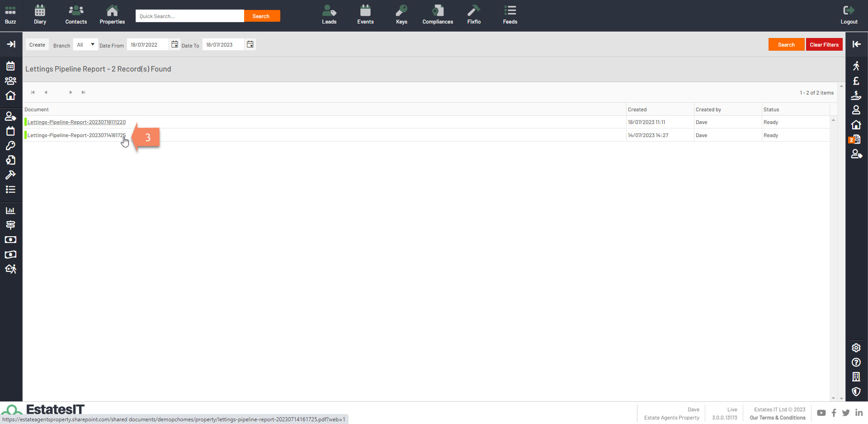The image size is (868, 424).
Task: Open Lettings-Pipeline-Report-20230714161725 document link
Action: pyautogui.click(x=76, y=135)
